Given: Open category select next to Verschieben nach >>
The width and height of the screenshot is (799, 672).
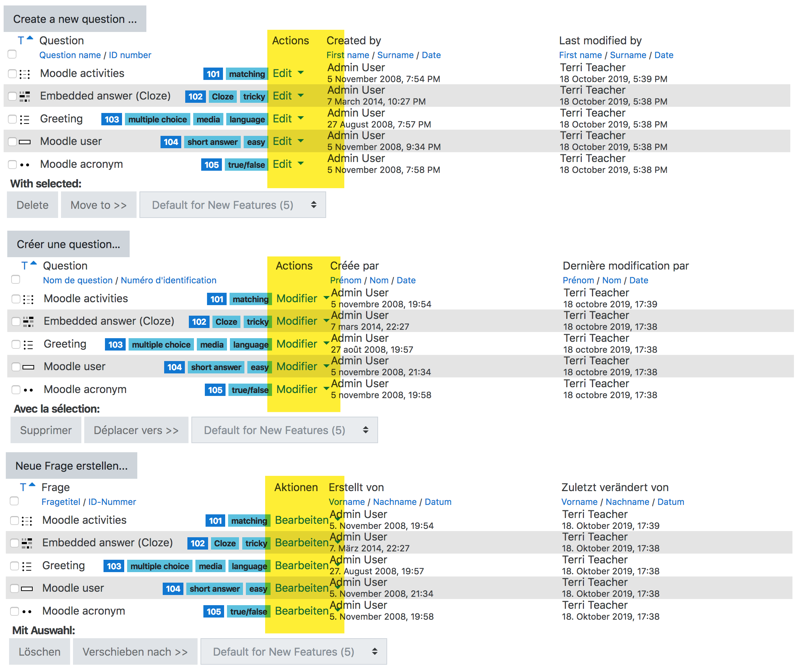Looking at the screenshot, I should tap(293, 652).
